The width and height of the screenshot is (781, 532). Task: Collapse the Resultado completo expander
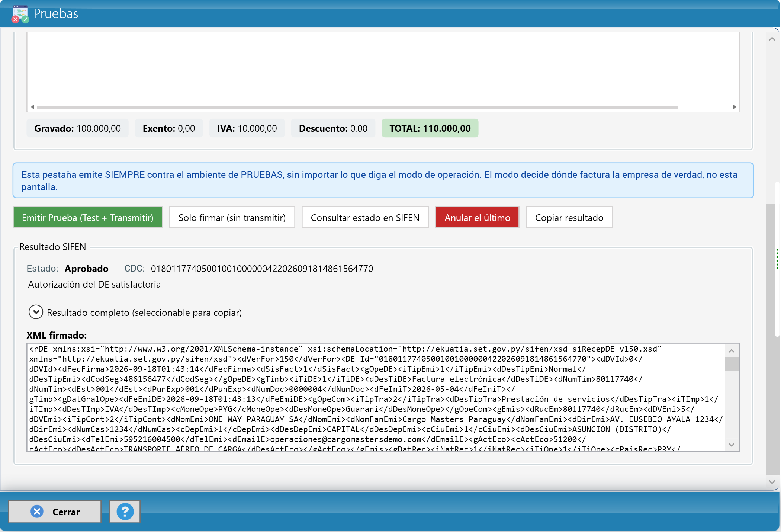tap(36, 312)
